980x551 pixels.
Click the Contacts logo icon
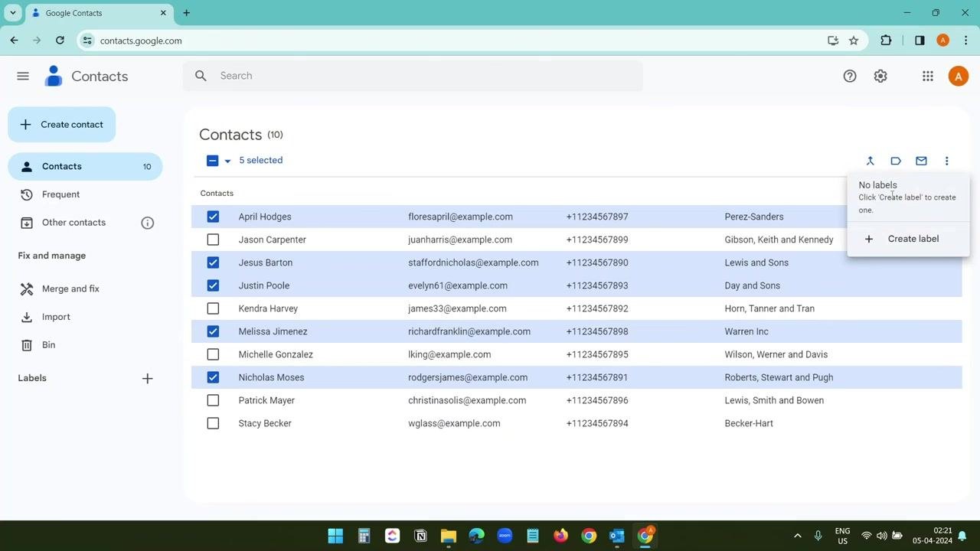tap(54, 76)
